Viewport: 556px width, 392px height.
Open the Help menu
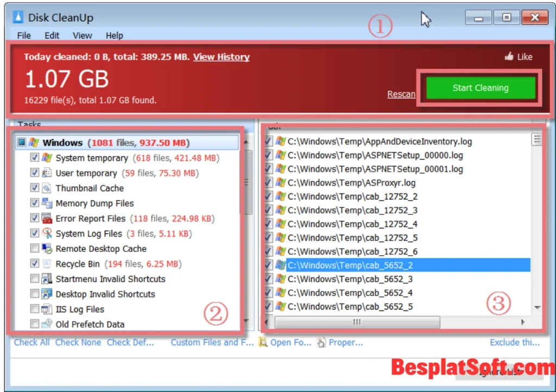coord(114,36)
